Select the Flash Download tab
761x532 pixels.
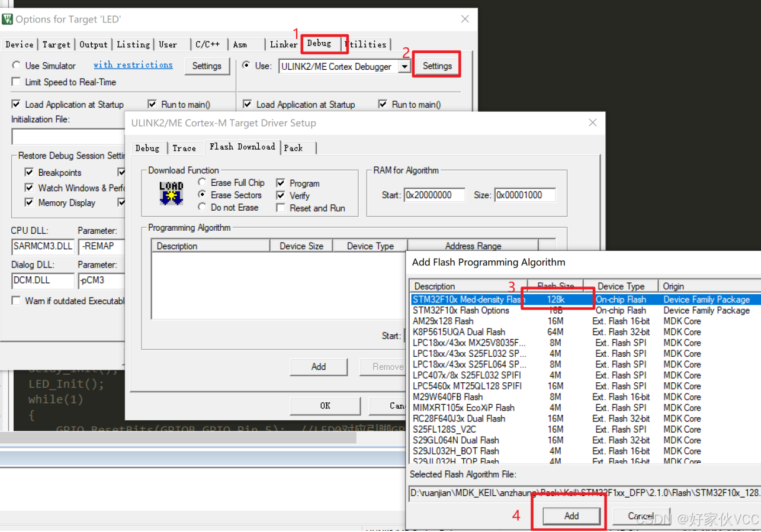(242, 147)
